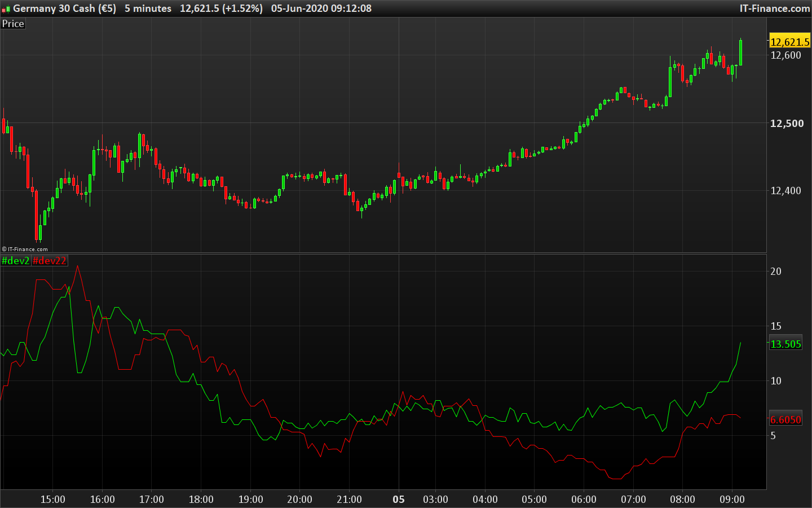This screenshot has height=508, width=812.
Task: Click the green 13.505 indicator value tag
Action: tap(785, 344)
